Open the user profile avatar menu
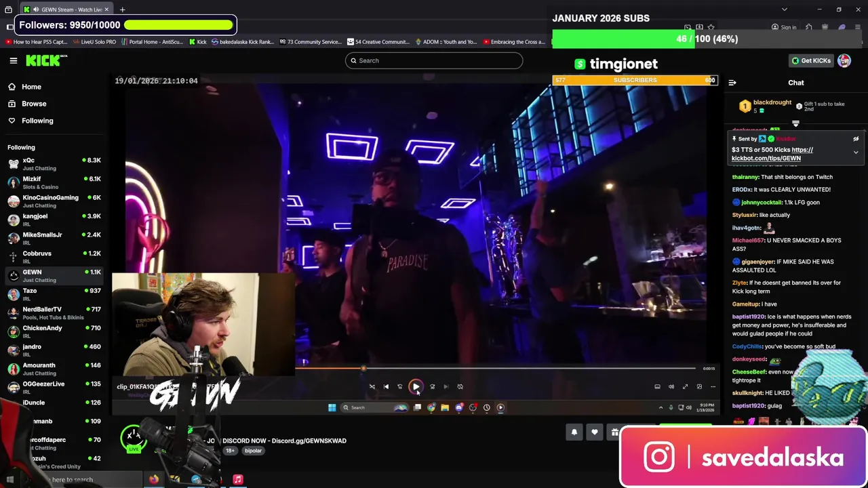868x488 pixels. point(844,60)
